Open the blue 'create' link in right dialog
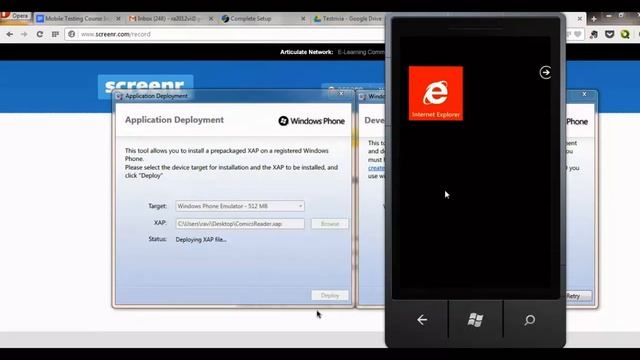This screenshot has height=360, width=640. 376,168
